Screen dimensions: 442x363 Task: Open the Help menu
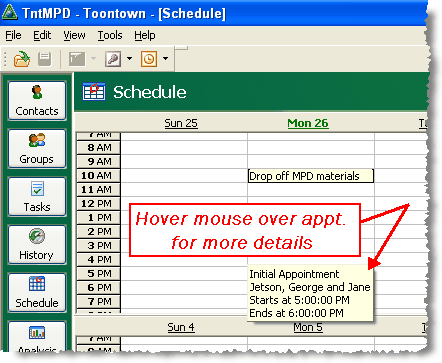(x=145, y=35)
